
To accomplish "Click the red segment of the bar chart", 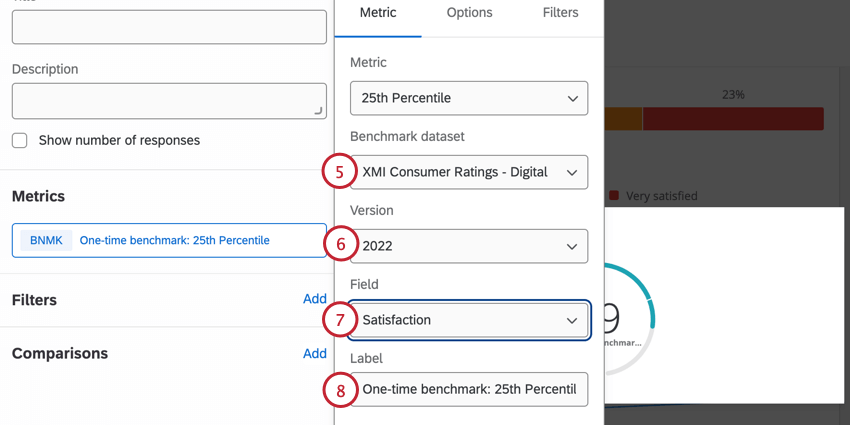I will pos(732,119).
